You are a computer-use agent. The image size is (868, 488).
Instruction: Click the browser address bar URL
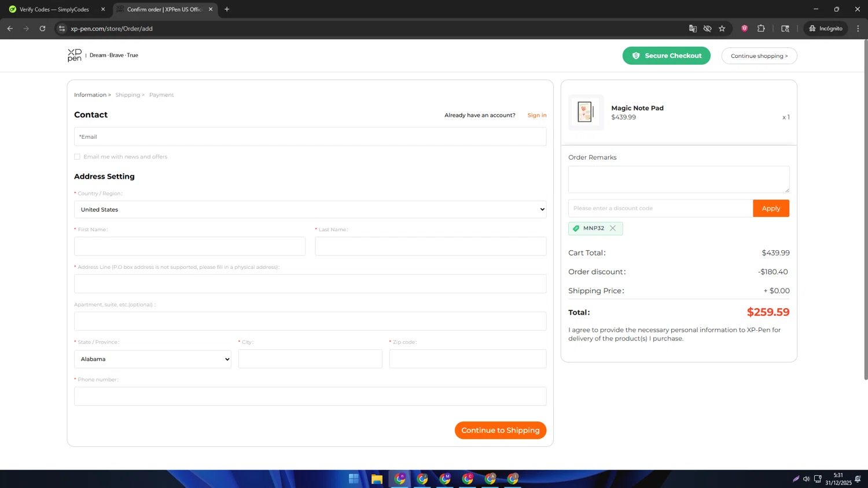click(112, 28)
